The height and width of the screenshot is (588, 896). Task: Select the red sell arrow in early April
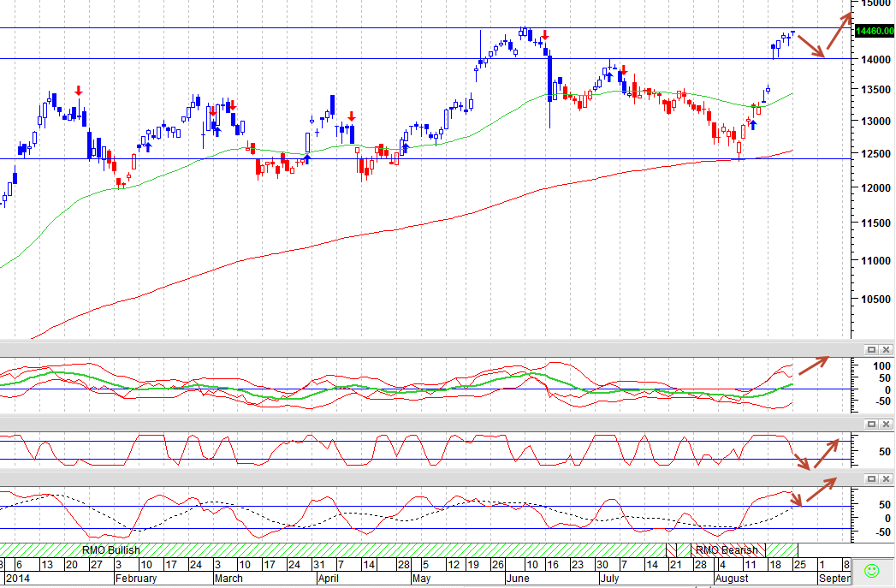click(352, 116)
